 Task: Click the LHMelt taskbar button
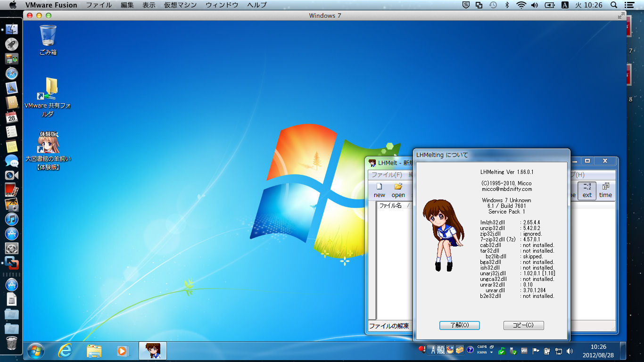[x=153, y=351]
